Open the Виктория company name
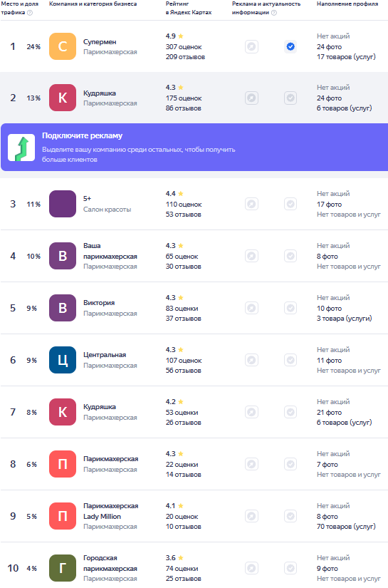The image size is (388, 588). click(x=99, y=303)
